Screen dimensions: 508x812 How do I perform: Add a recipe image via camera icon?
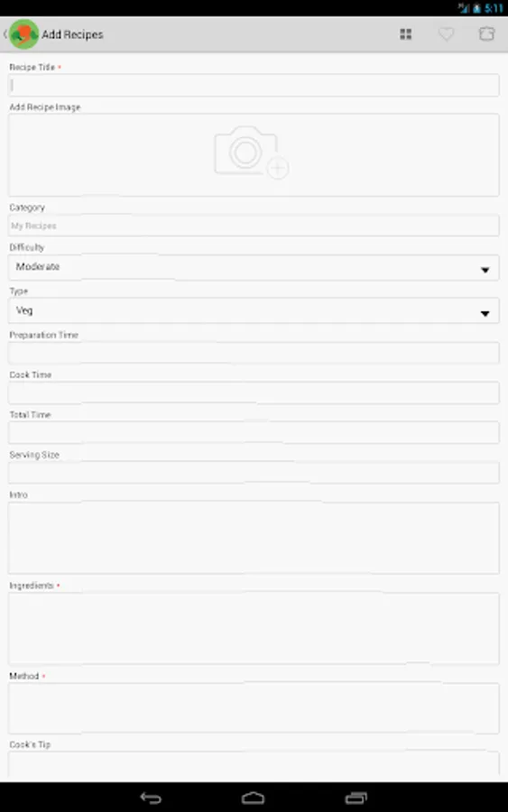(252, 152)
